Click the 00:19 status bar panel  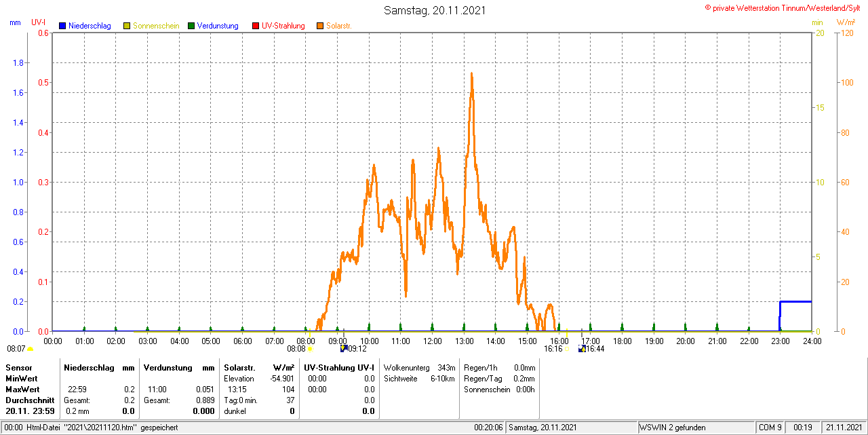point(804,428)
